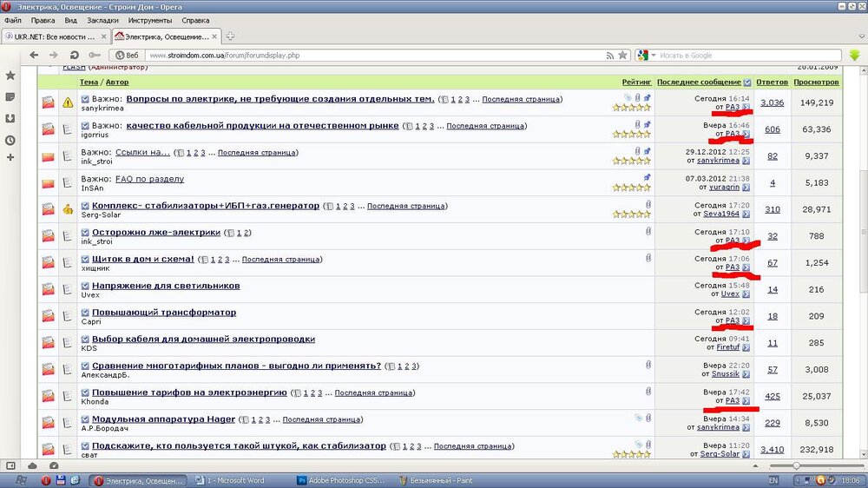Open the Закладки menu

coord(103,19)
